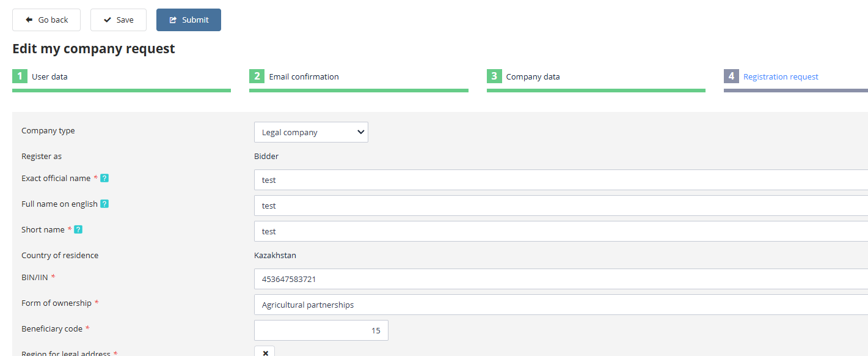This screenshot has height=356, width=868.
Task: Click the step number 1 badge
Action: click(20, 76)
